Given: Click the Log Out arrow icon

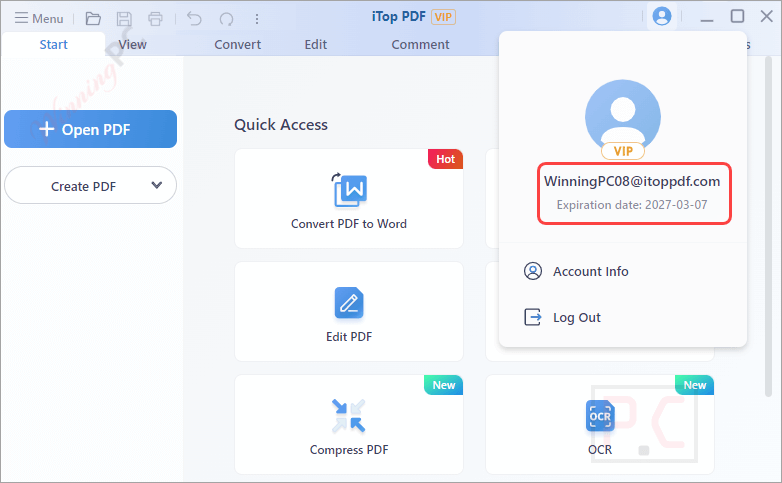Looking at the screenshot, I should [533, 317].
